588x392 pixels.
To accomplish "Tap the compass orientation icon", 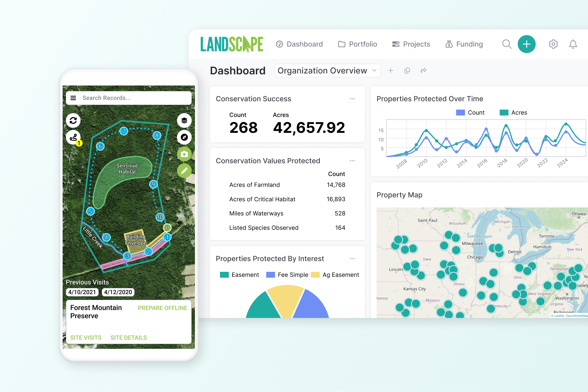I will (x=184, y=137).
